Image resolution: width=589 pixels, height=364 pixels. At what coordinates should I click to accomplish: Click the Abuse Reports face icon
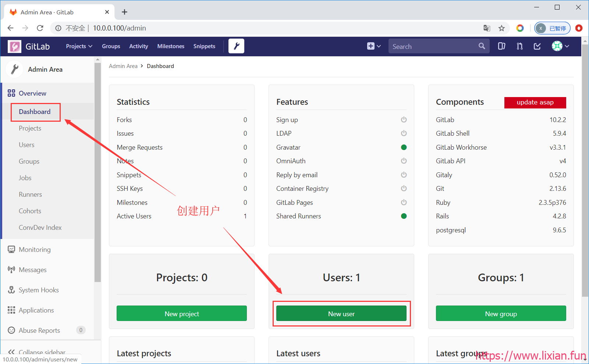pyautogui.click(x=11, y=330)
